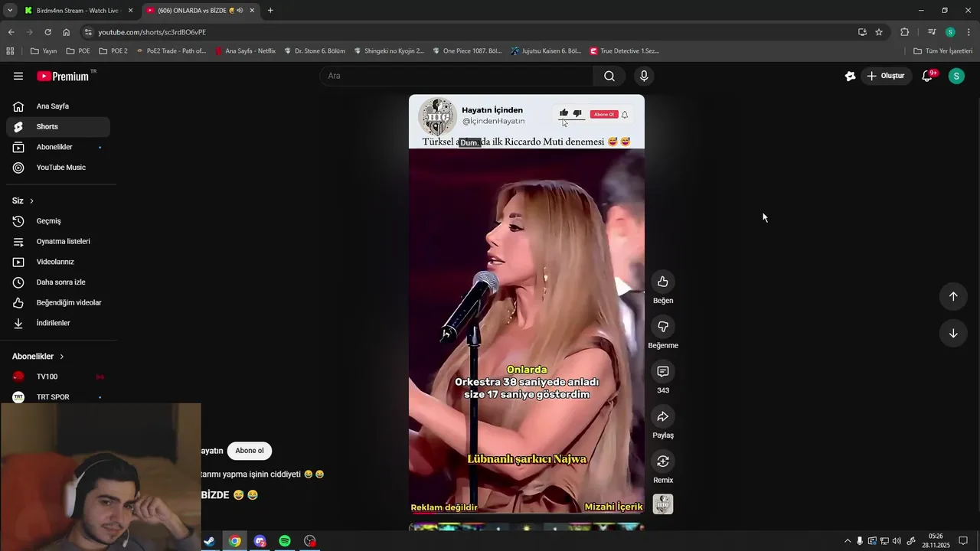Expand the Abonelikler heading chevron
980x551 pixels.
[62, 357]
